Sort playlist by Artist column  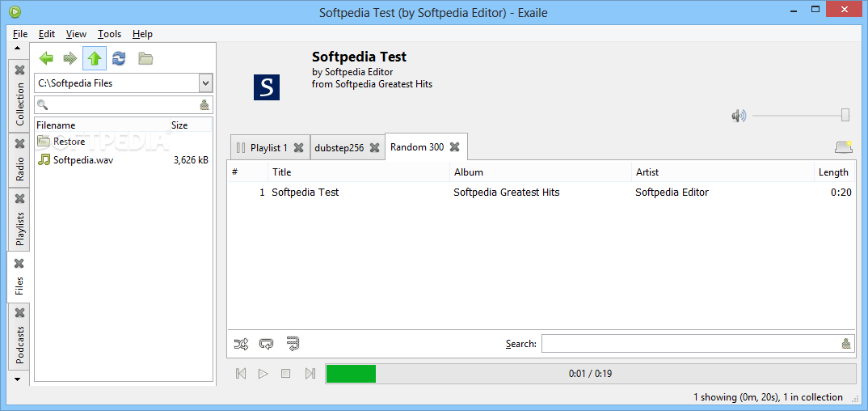point(723,172)
